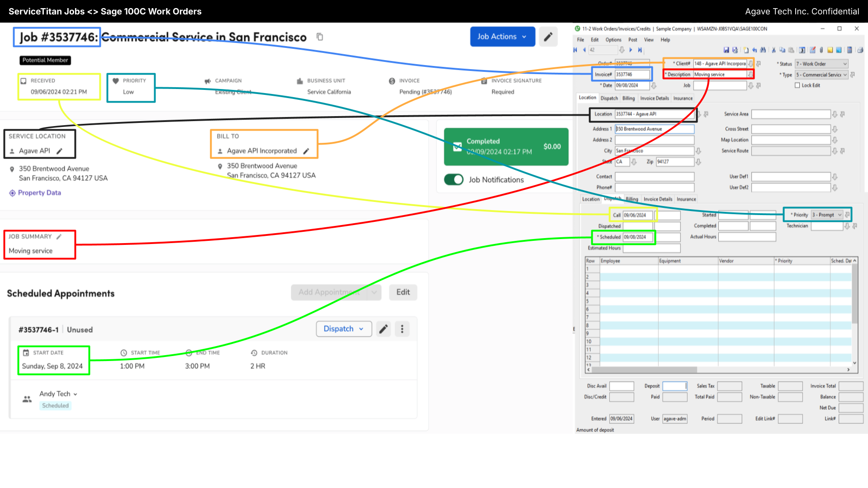
Task: Open the Job Actions dropdown
Action: pyautogui.click(x=502, y=37)
